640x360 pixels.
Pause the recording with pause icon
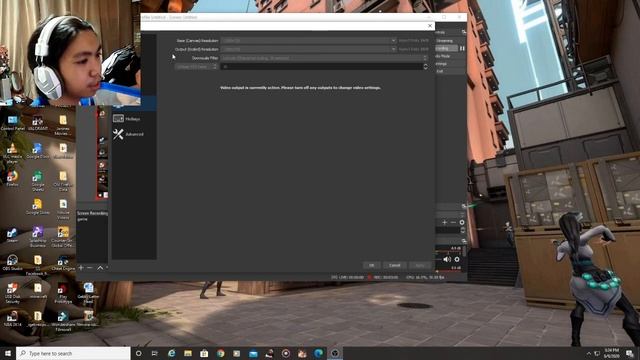462,48
